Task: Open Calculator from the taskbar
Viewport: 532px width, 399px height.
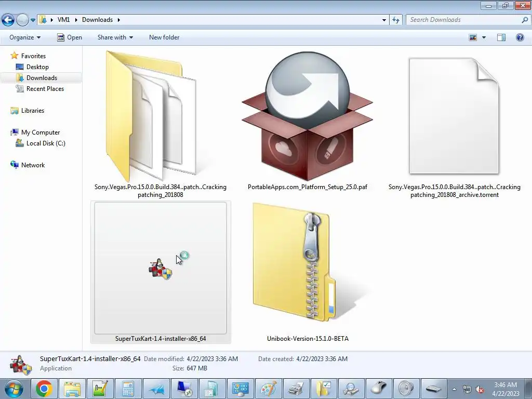Action: click(x=128, y=389)
